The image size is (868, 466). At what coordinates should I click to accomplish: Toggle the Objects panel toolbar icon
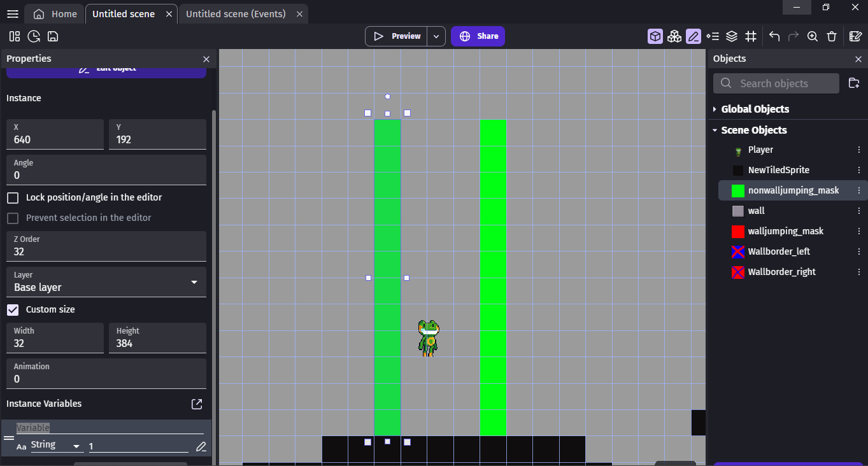[x=655, y=36]
